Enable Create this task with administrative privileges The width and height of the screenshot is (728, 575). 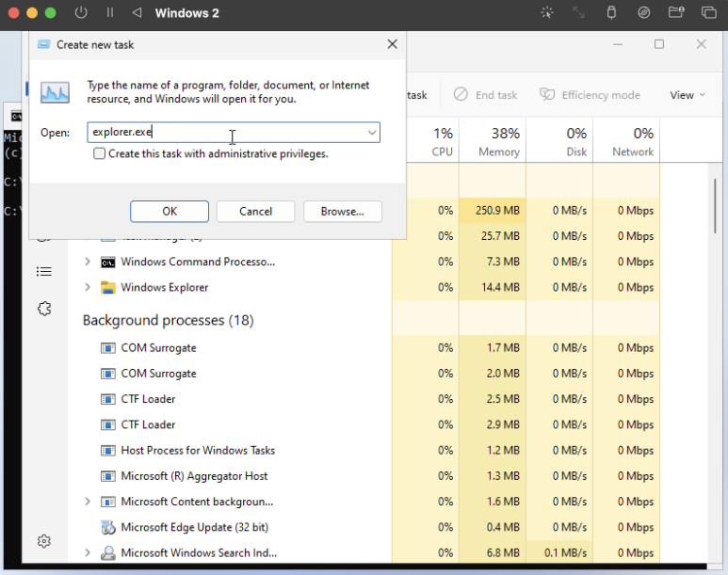99,153
